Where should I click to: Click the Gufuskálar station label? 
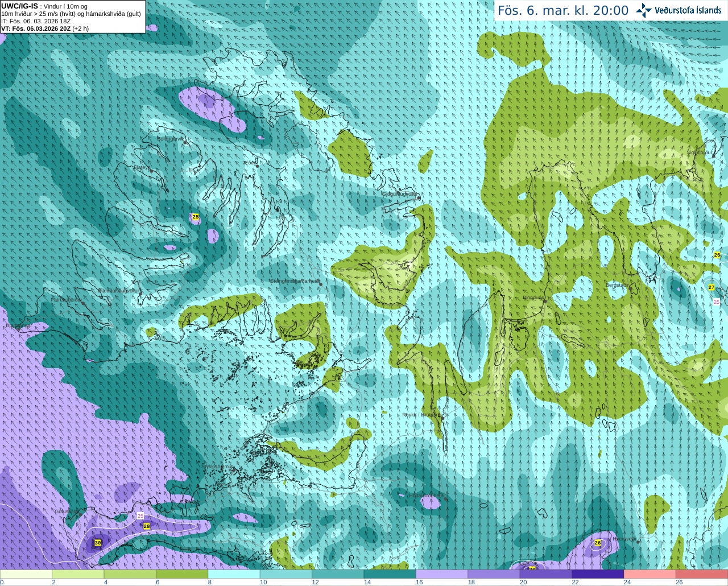click(x=67, y=511)
